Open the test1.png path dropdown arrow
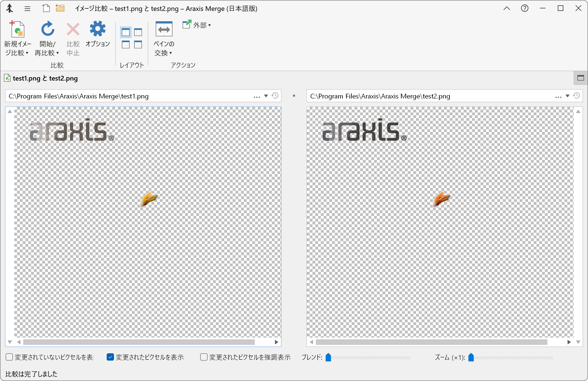 pos(266,96)
